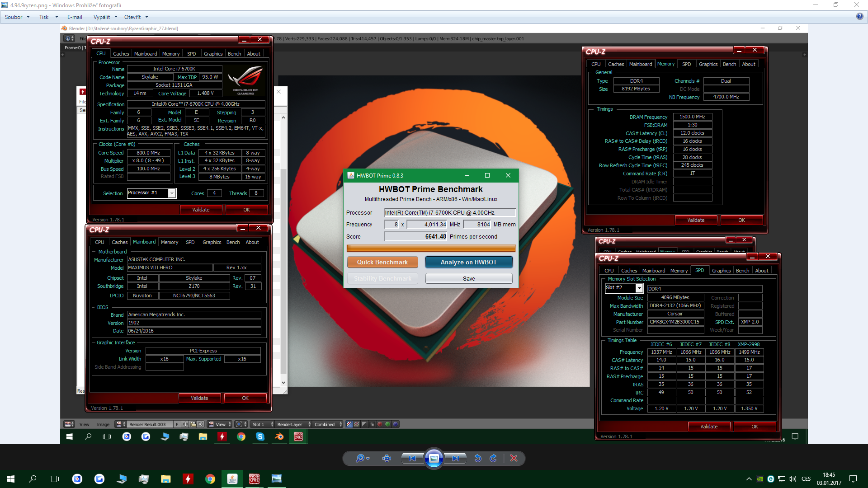Open Action Center notifications icon
The height and width of the screenshot is (488, 868).
tap(853, 479)
